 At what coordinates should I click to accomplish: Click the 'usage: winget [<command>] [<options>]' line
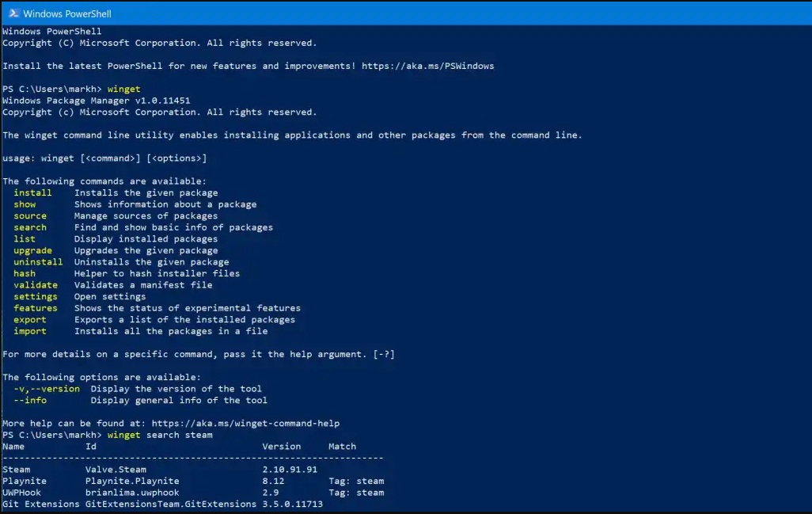tap(104, 158)
